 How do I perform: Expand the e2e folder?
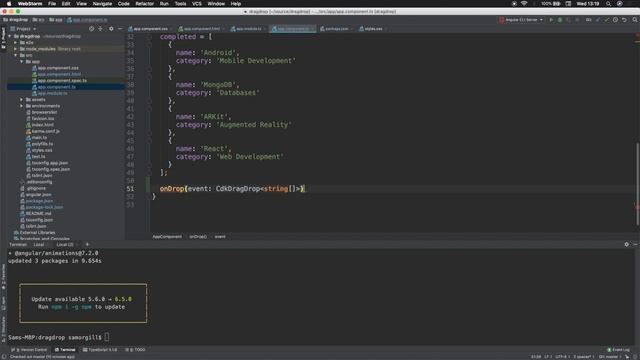point(16,42)
